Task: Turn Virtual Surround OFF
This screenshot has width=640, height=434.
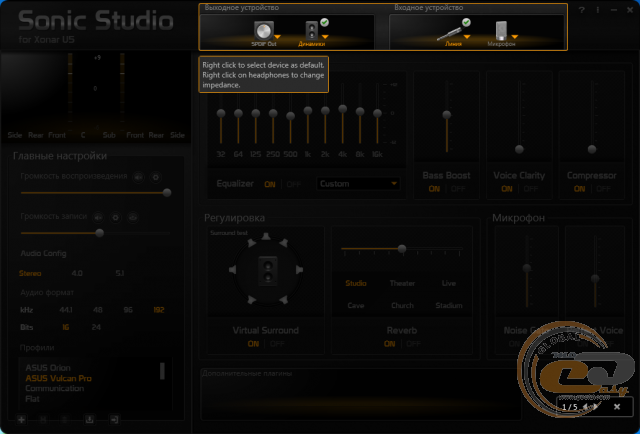Action: [277, 344]
